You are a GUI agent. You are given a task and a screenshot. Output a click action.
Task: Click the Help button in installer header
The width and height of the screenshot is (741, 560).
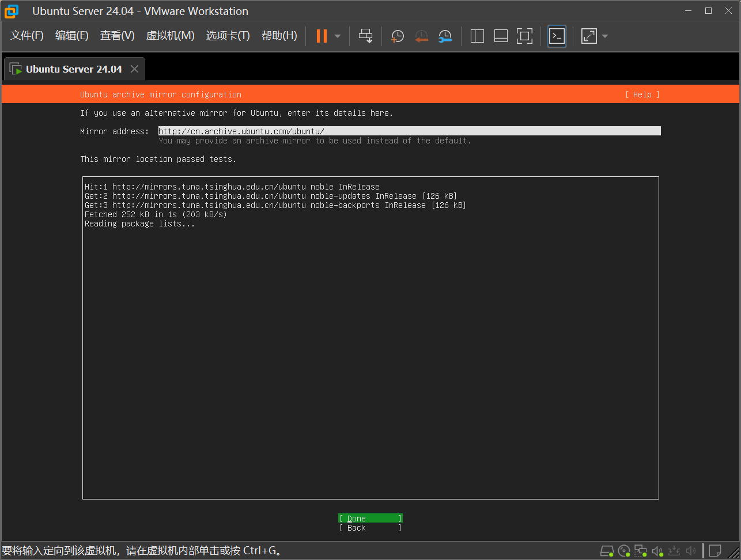point(642,94)
